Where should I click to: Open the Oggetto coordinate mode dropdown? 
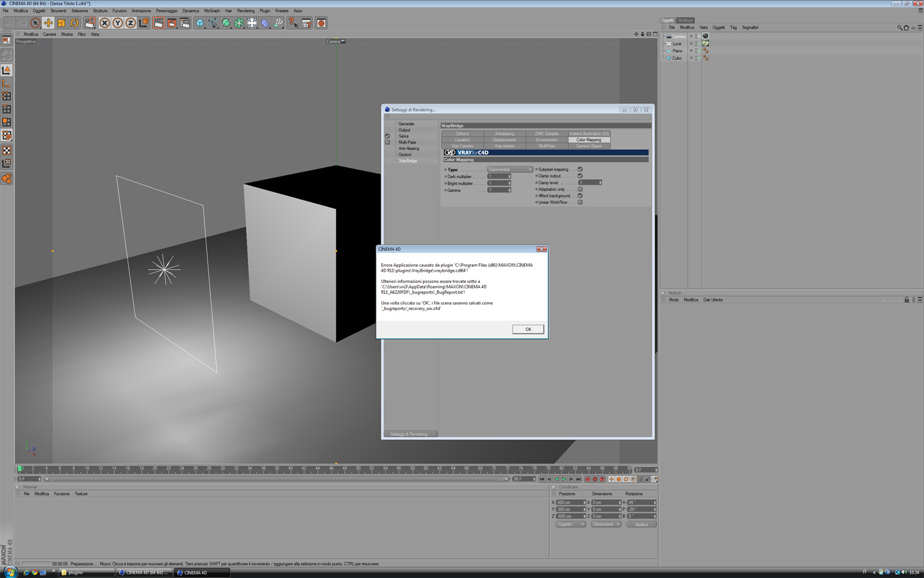[570, 524]
